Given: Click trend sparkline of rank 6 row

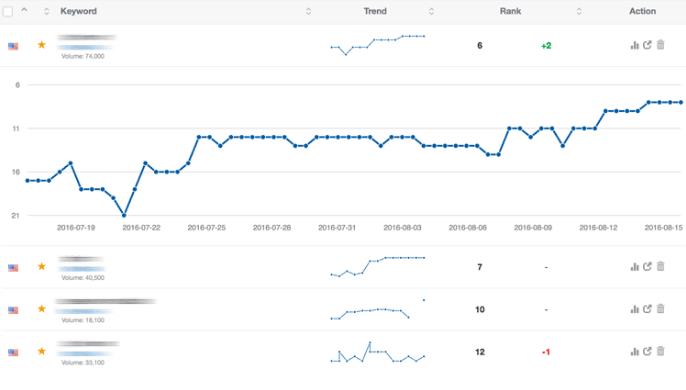Looking at the screenshot, I should [378, 45].
